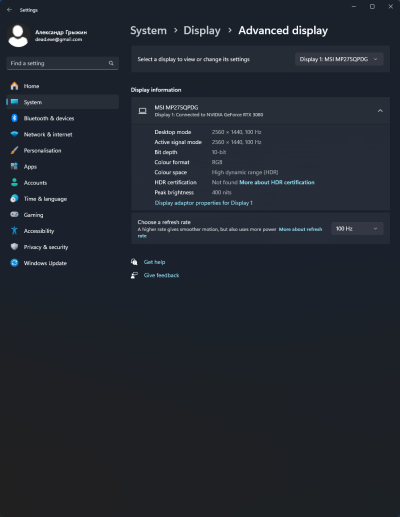Screen dimensions: 400x517
Task: Click the High dynamic range (HDR) value
Action: (x=245, y=172)
